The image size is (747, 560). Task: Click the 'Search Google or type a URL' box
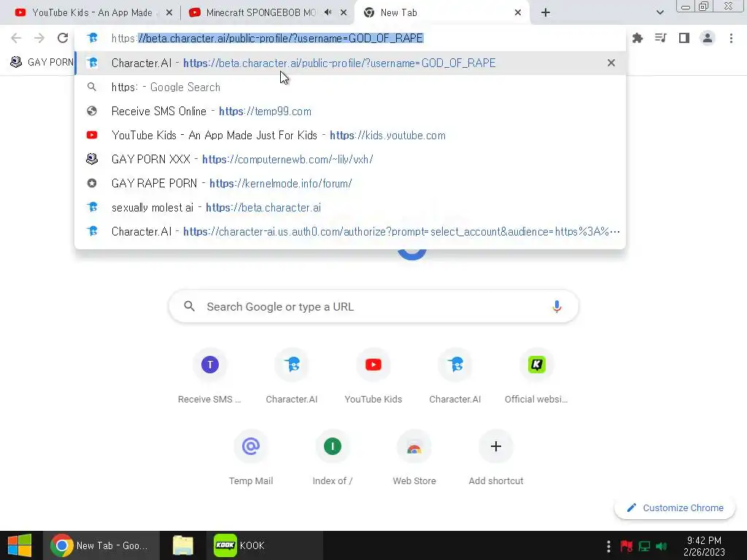click(373, 307)
